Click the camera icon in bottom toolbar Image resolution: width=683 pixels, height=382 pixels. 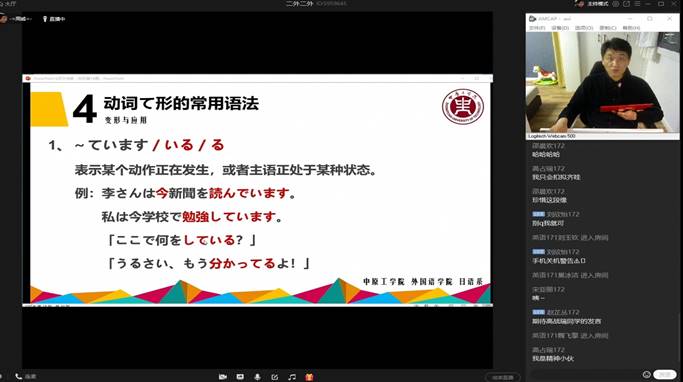(x=223, y=377)
